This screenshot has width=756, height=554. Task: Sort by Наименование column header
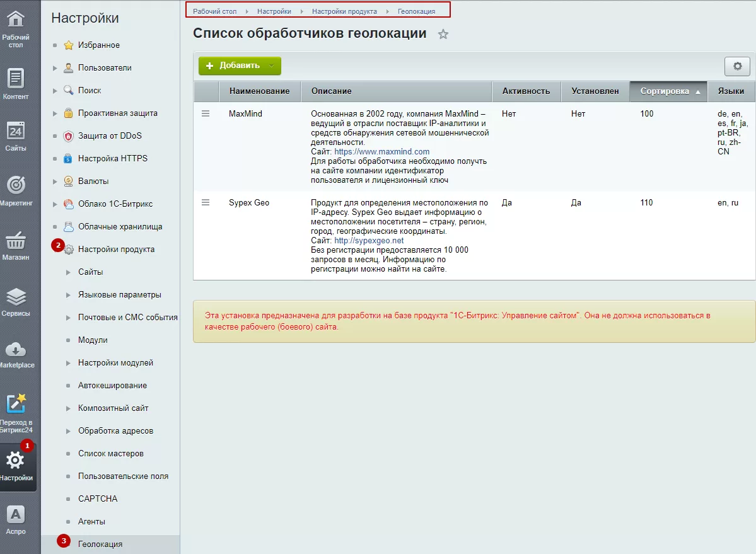pos(259,91)
